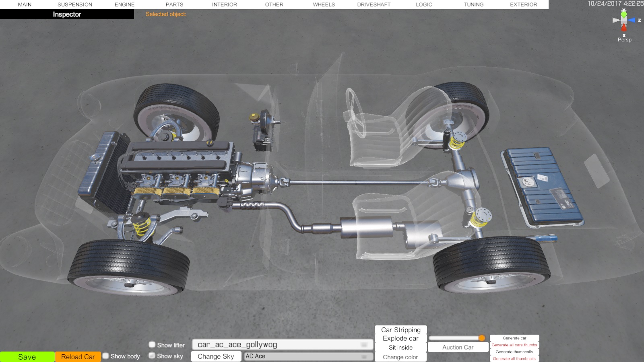Image resolution: width=644 pixels, height=362 pixels.
Task: Toggle the Show sky checkbox
Action: coord(152,356)
